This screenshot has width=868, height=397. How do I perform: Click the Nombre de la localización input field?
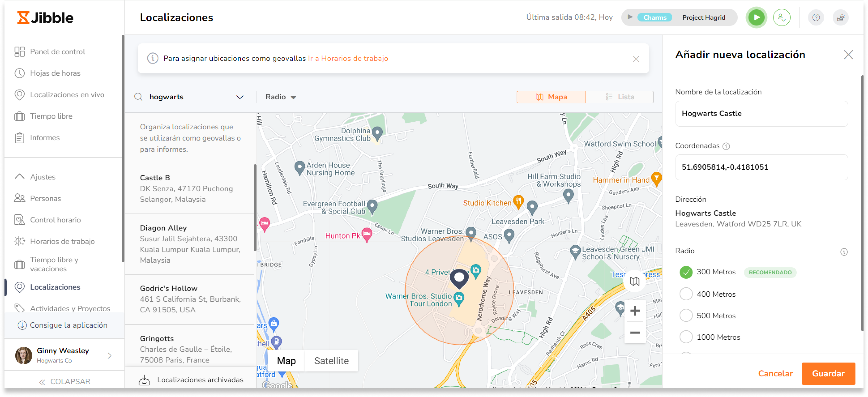762,113
